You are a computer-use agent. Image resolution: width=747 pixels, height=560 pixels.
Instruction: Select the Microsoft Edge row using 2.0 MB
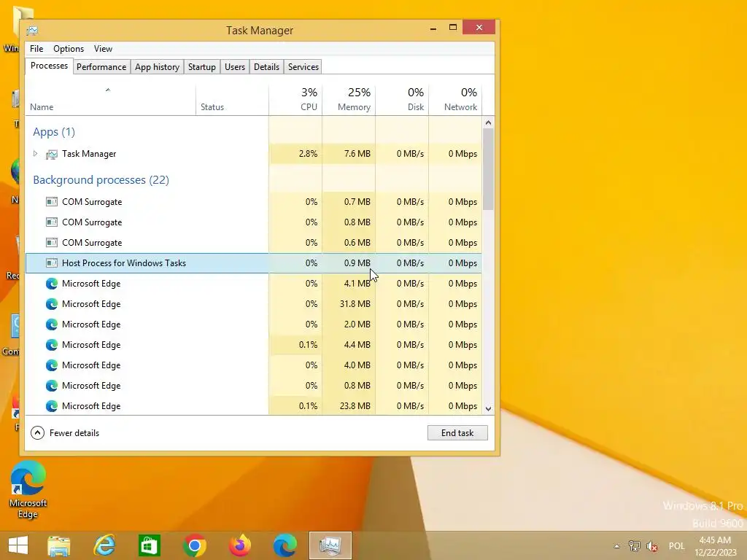(x=253, y=324)
